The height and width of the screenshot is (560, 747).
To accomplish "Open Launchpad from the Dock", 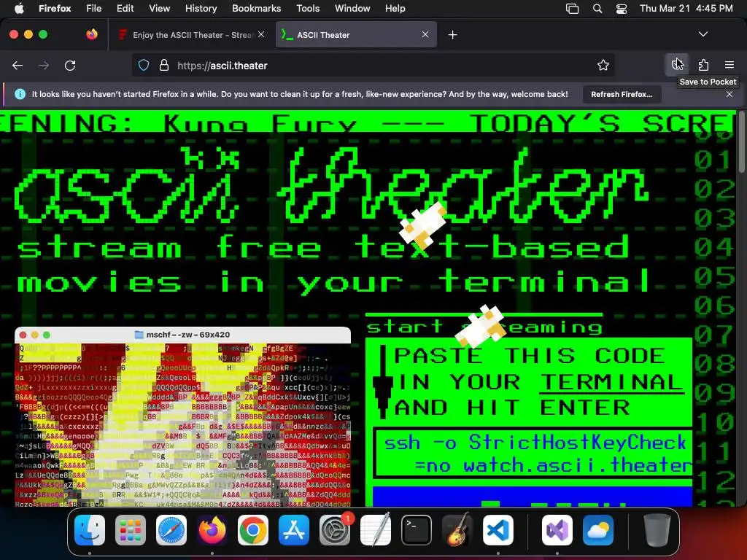I will [130, 530].
